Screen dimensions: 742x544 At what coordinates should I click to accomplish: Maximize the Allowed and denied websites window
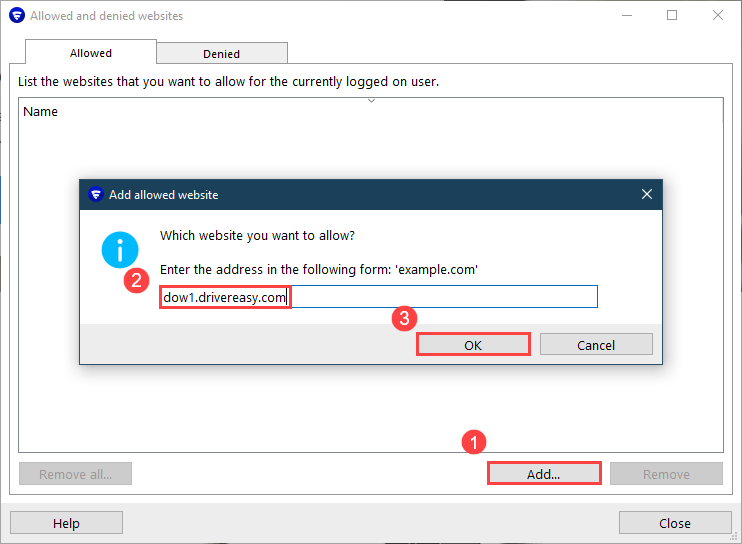point(672,16)
